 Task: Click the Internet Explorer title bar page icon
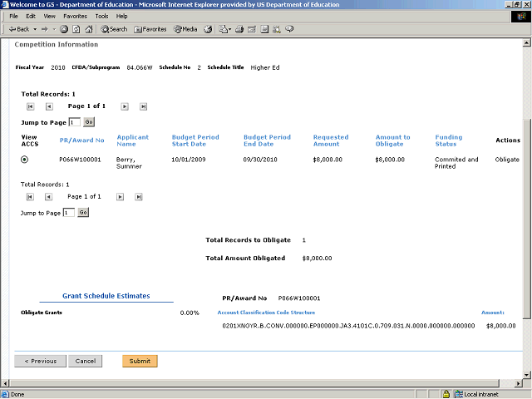coord(5,4)
